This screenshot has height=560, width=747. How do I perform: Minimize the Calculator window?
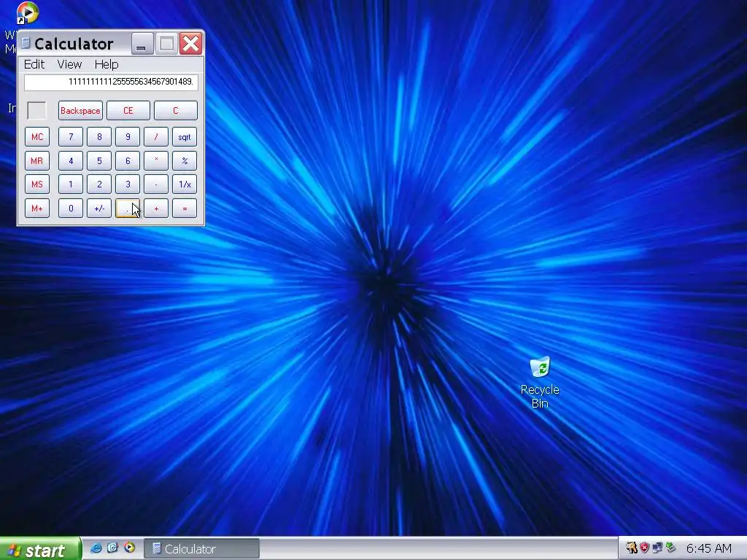pos(142,44)
